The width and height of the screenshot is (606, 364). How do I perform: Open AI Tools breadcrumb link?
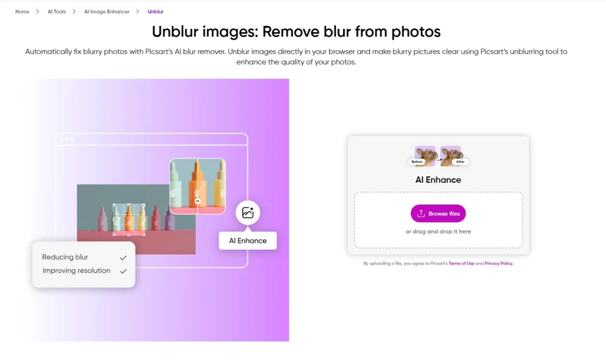pos(57,12)
